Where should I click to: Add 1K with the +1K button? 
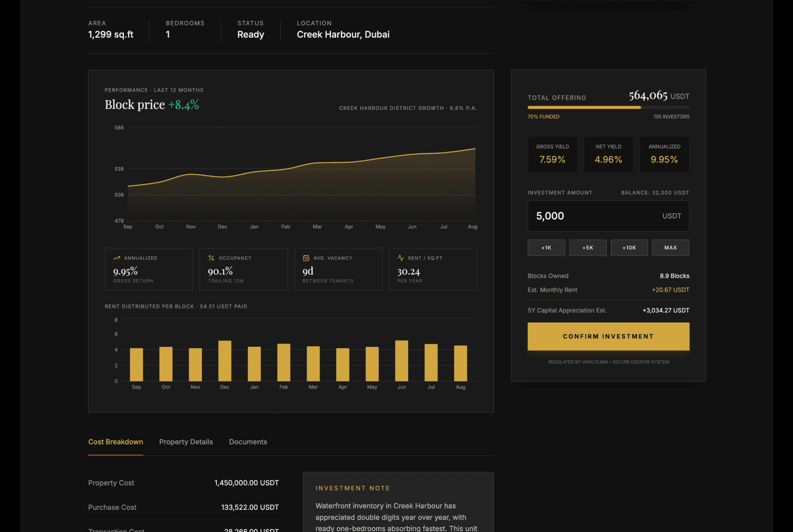546,248
